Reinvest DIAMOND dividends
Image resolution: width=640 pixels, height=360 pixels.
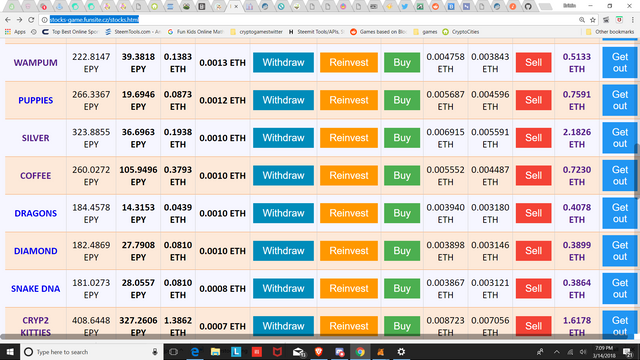click(349, 251)
